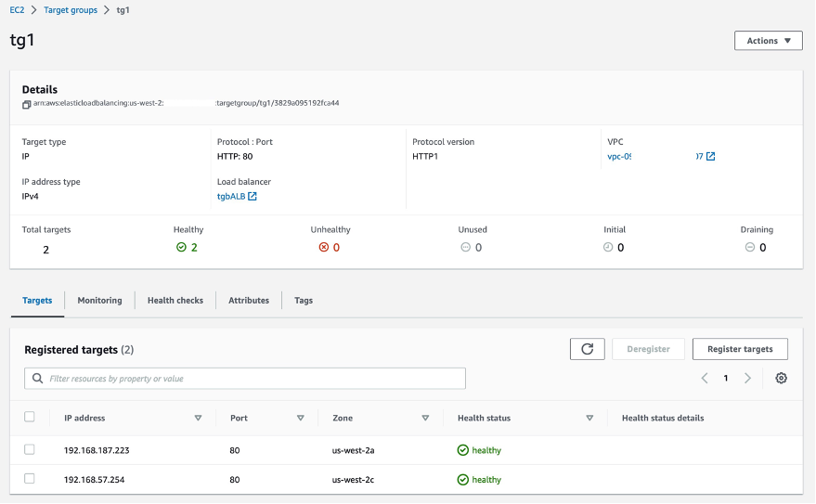Screen dimensions: 816x504
Task: Open the Health checks tab
Action: (175, 301)
